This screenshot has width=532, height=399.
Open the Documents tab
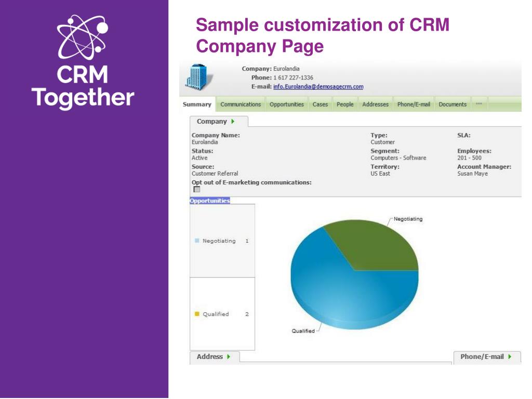tap(453, 104)
